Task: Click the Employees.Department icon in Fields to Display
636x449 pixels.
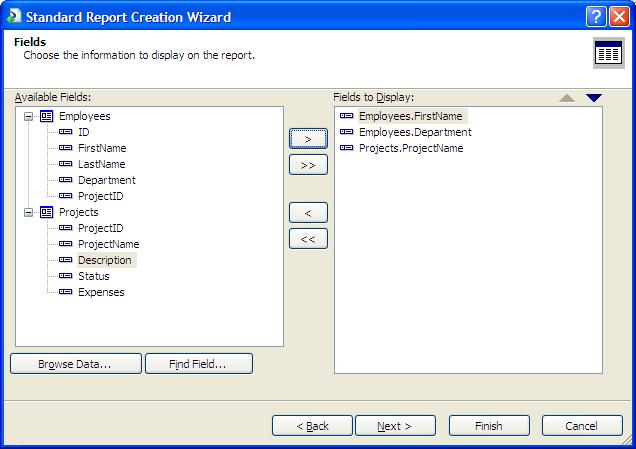Action: click(x=346, y=132)
